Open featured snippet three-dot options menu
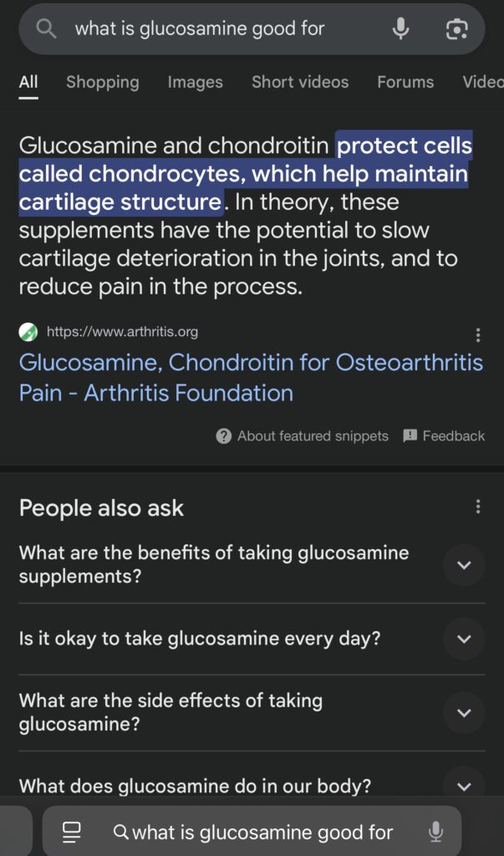This screenshot has width=504, height=856. click(x=478, y=335)
